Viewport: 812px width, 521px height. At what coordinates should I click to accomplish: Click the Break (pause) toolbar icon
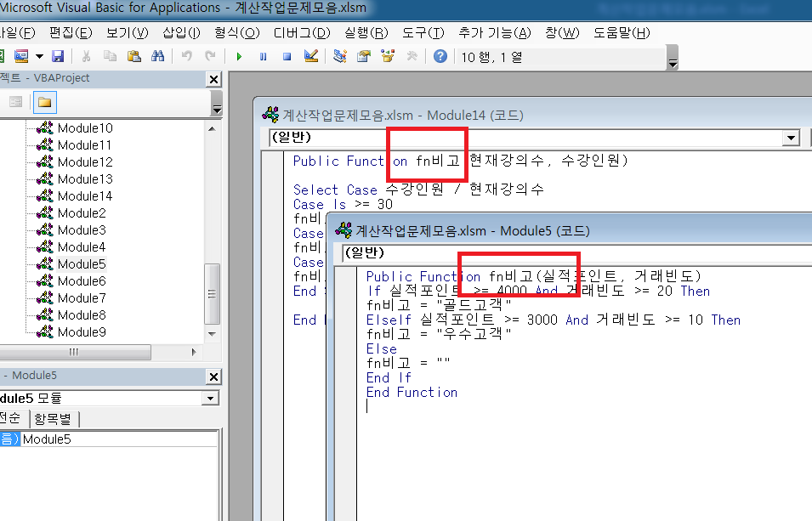[264, 56]
